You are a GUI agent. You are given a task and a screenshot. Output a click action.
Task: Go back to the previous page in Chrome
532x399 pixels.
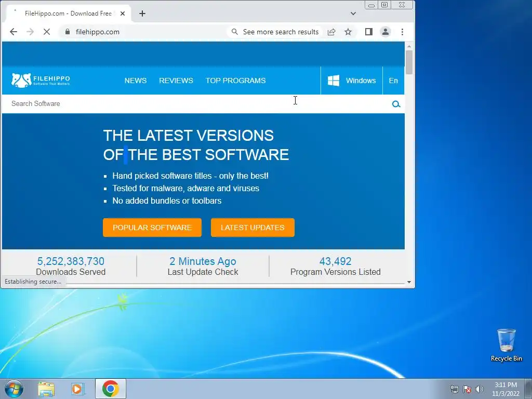click(x=13, y=32)
